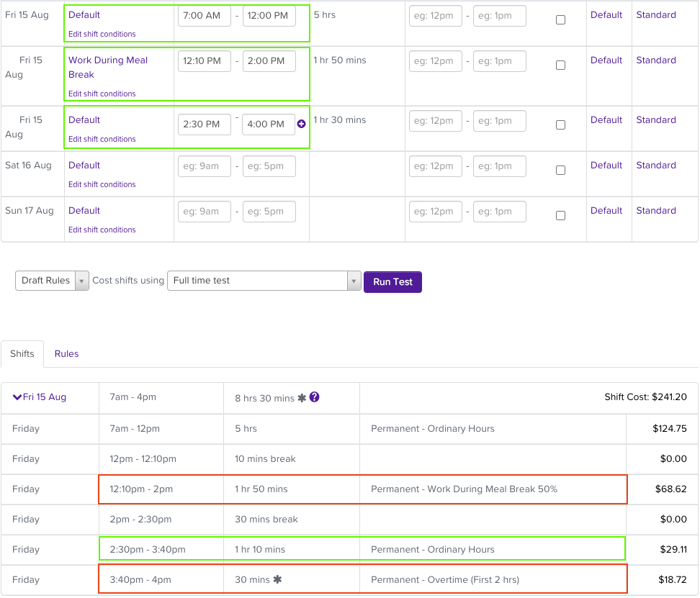Open Edit shift conditions for Sat 16 Aug
Screen dimensions: 700x598
click(102, 185)
